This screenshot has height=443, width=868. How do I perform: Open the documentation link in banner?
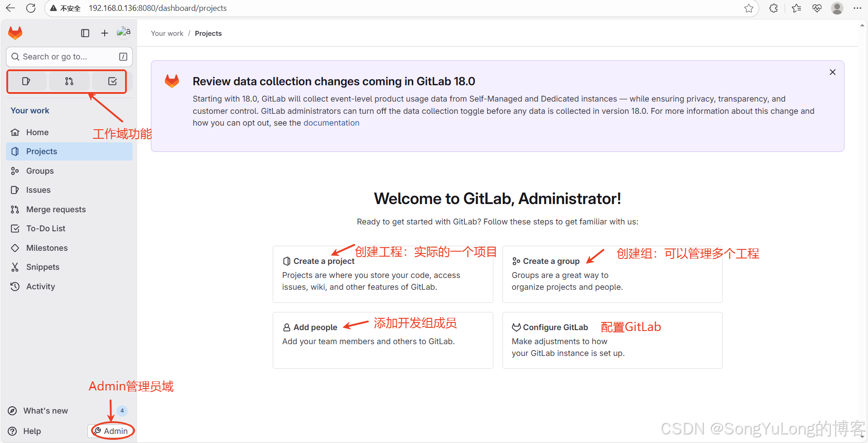[x=331, y=123]
